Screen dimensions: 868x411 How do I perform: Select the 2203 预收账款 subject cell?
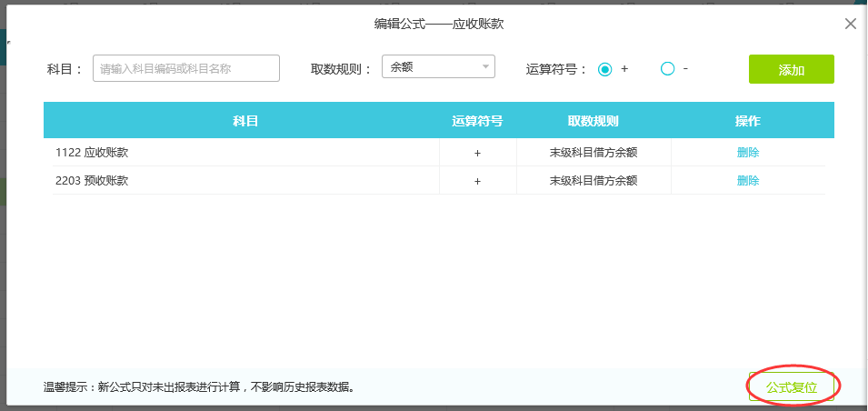coord(92,181)
